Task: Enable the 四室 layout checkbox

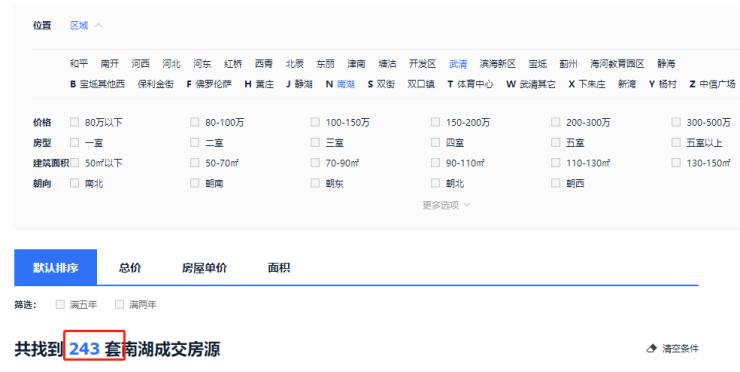Action: [x=435, y=142]
